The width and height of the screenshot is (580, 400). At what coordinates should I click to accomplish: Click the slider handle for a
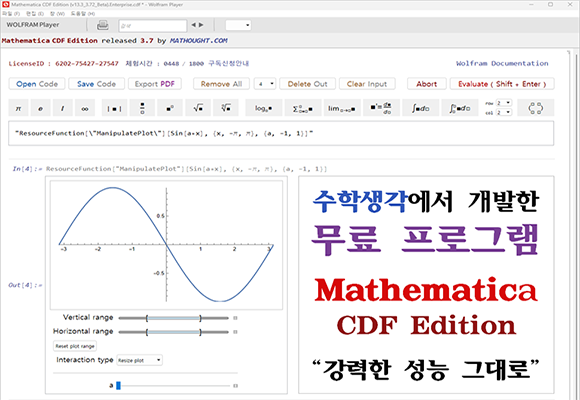[118, 386]
